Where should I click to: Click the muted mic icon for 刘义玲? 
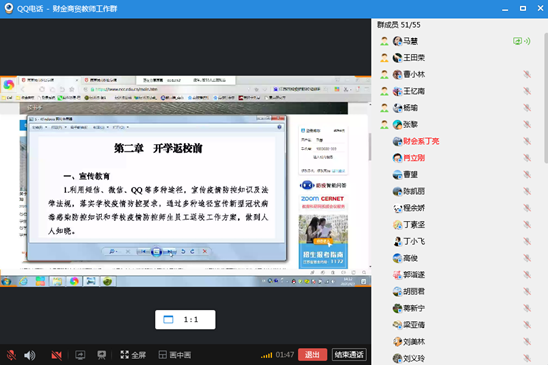click(527, 358)
